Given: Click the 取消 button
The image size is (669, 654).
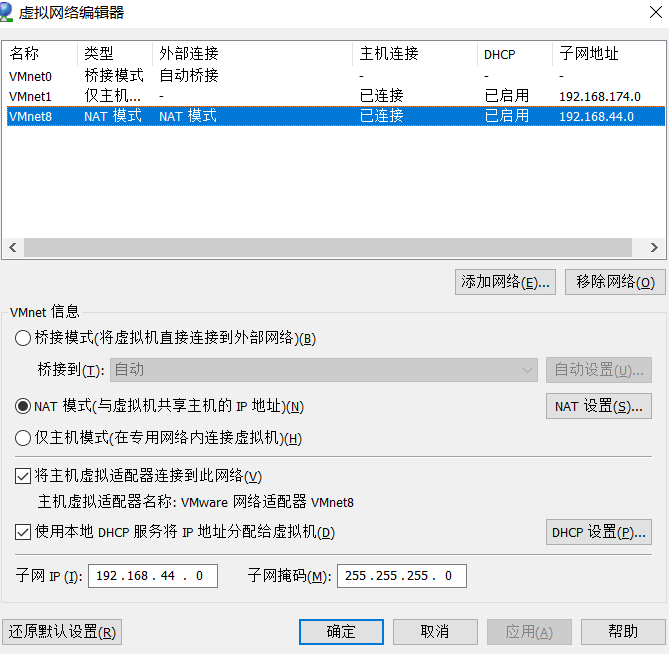Looking at the screenshot, I should 435,632.
